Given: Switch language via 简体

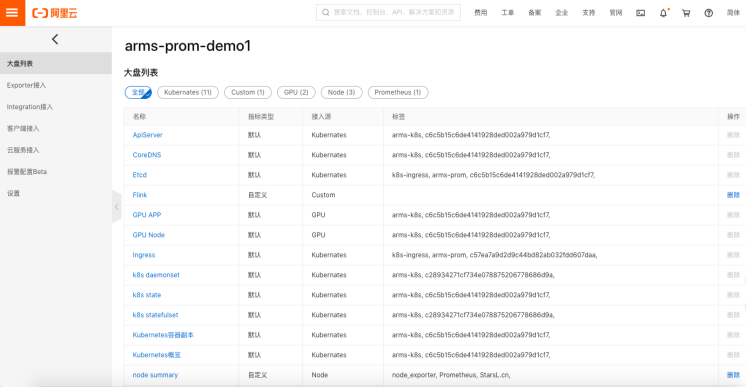Looking at the screenshot, I should (734, 13).
